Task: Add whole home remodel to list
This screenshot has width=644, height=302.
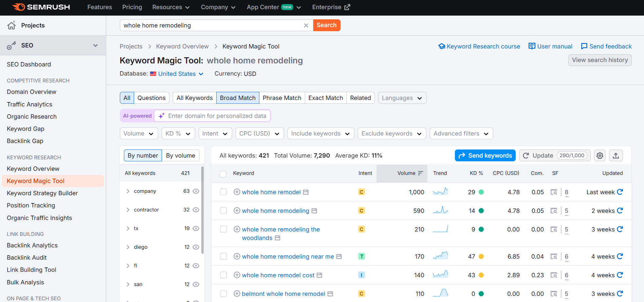Action: (x=237, y=192)
